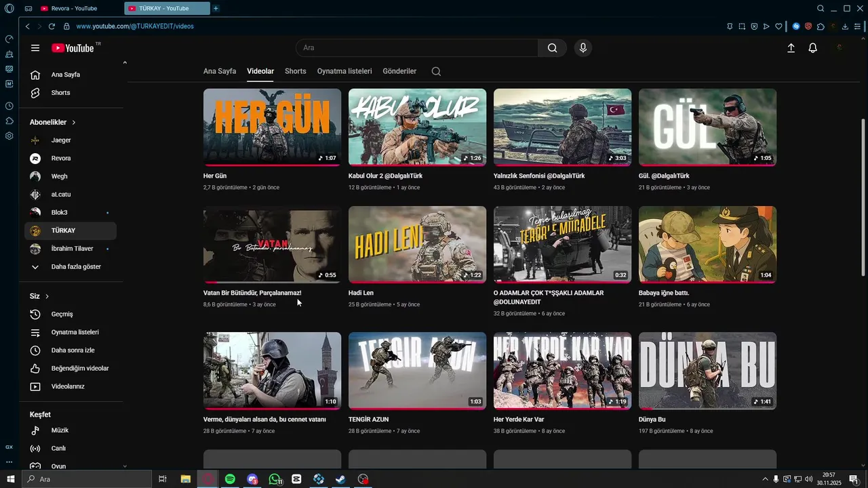The height and width of the screenshot is (488, 868).
Task: Open Her Gün video title
Action: pos(215,176)
